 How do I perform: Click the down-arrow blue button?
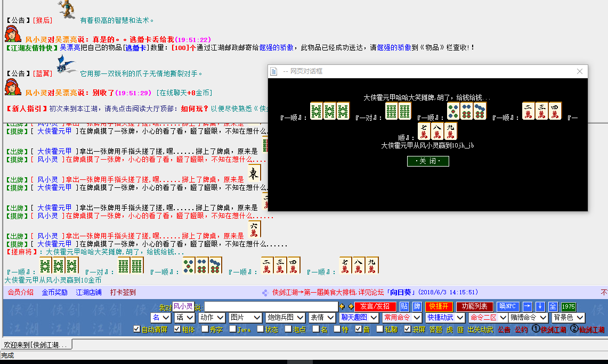tap(540, 307)
